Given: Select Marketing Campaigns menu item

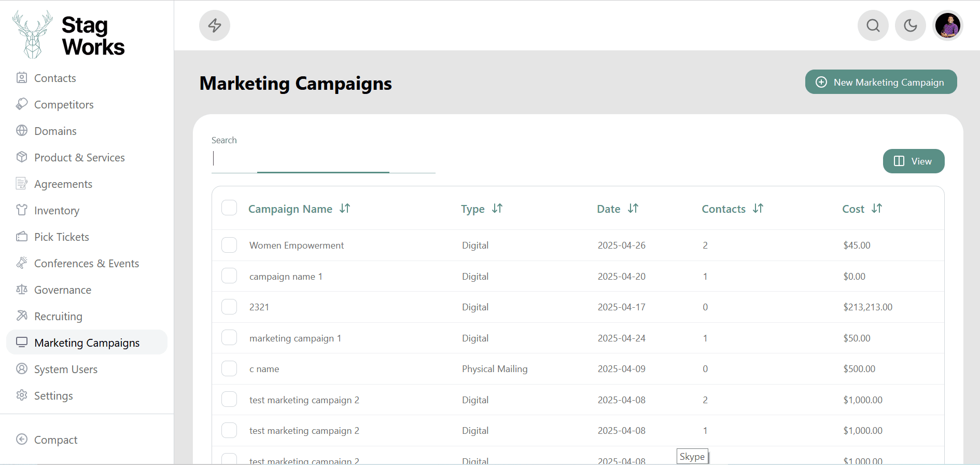Looking at the screenshot, I should click(x=87, y=343).
